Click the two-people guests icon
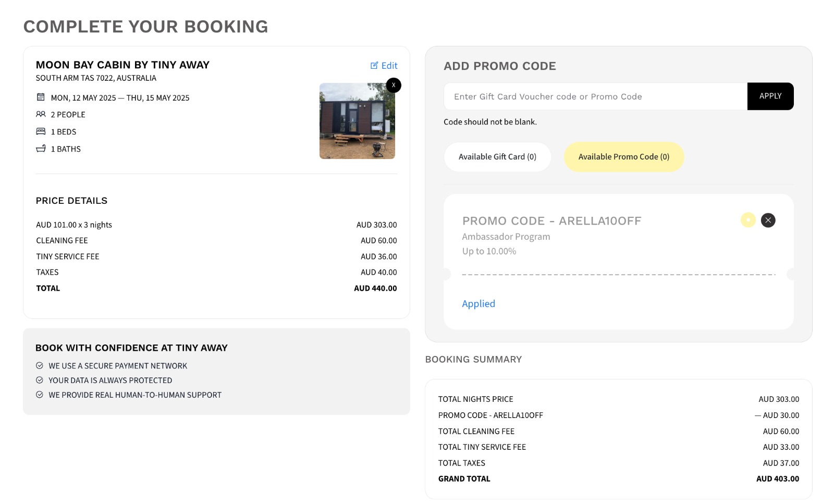This screenshot has height=504, width=834. [41, 114]
